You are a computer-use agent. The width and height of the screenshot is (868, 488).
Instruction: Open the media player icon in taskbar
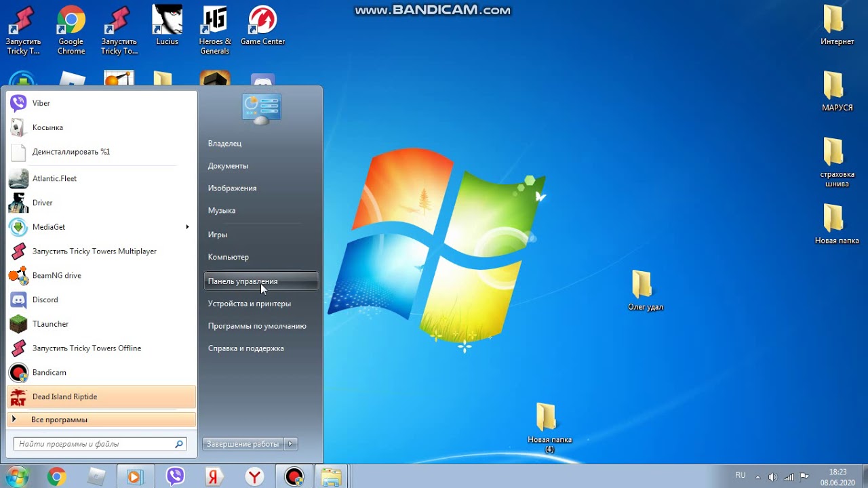click(134, 477)
